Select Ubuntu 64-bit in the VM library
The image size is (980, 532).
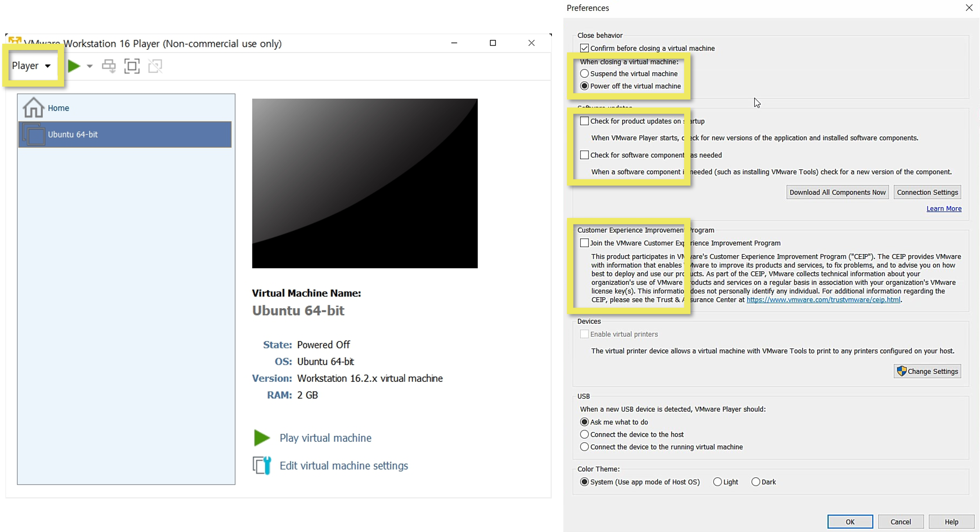pos(125,134)
